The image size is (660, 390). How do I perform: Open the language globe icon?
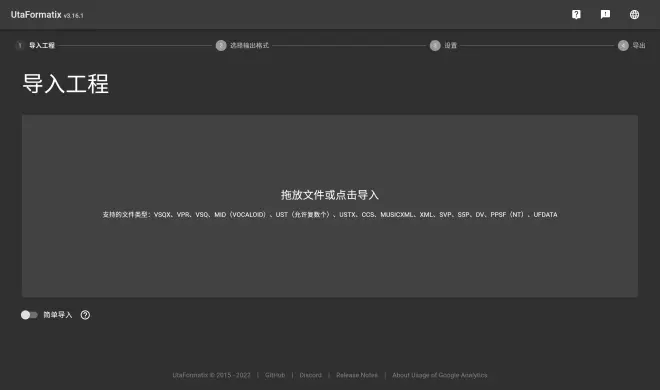pos(634,15)
